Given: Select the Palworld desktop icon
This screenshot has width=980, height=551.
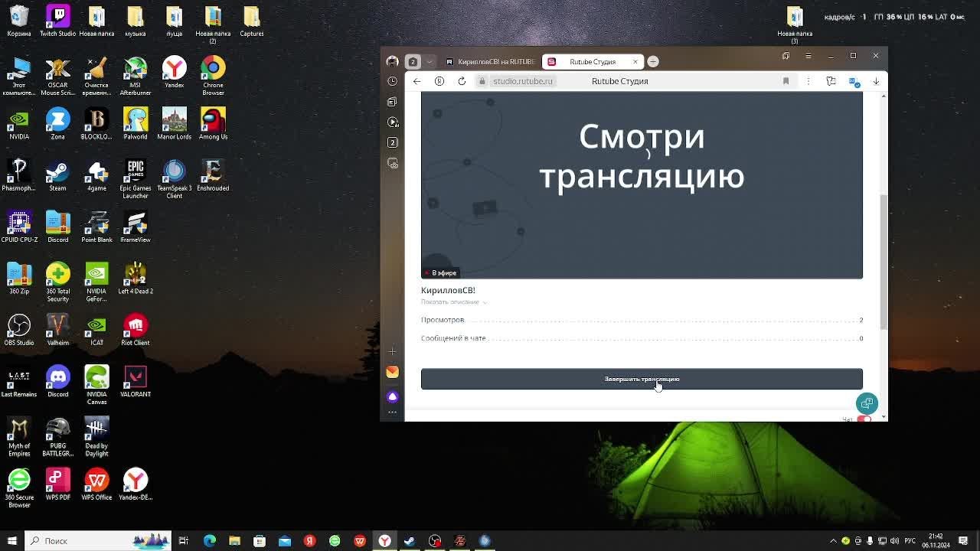Looking at the screenshot, I should (x=136, y=124).
